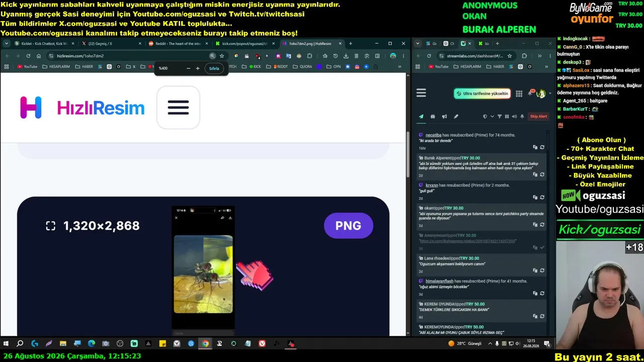Click the Skip Alert button
Image resolution: width=644 pixels, height=362 pixels.
click(538, 117)
